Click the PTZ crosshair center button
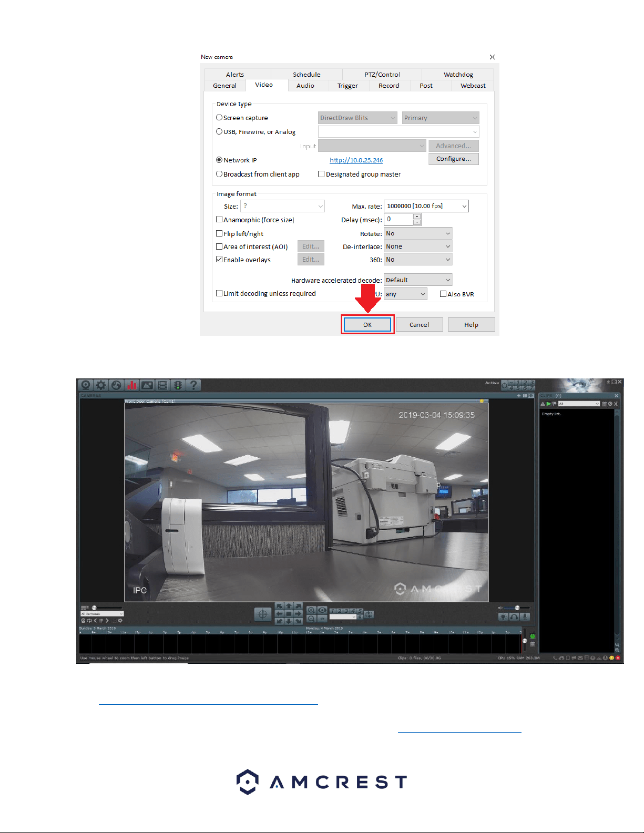The image size is (644, 833). pos(262,614)
